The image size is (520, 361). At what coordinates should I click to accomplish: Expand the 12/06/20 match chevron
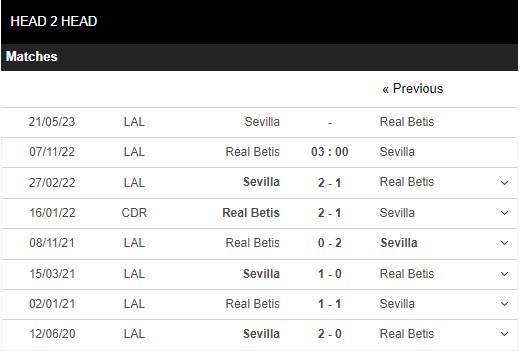pos(504,334)
